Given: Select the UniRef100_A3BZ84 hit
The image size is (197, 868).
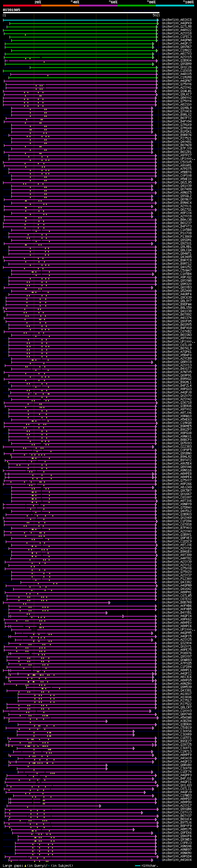Looking at the screenshot, I should [177, 721].
